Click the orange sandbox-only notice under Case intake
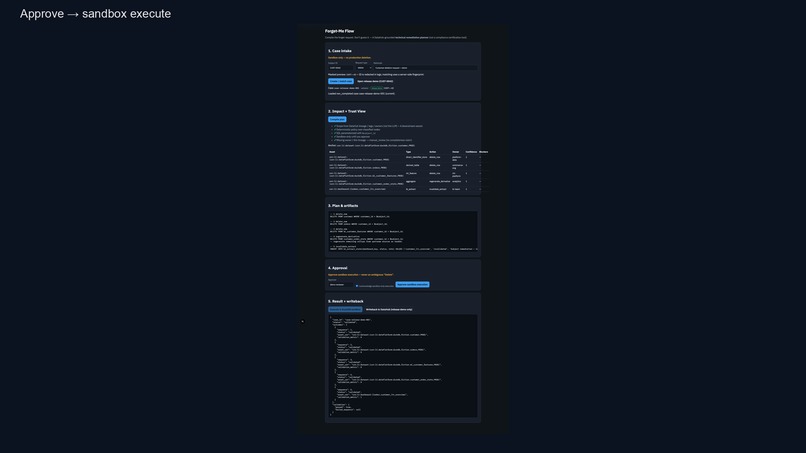 (349, 58)
